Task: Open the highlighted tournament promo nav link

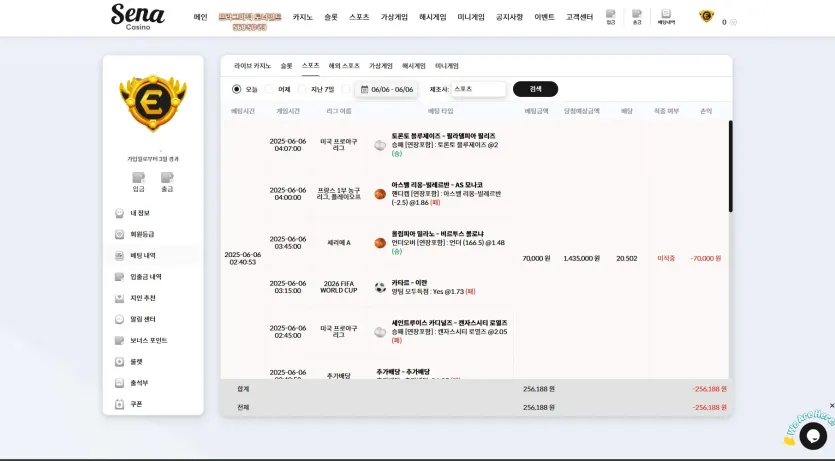Action: [x=250, y=21]
